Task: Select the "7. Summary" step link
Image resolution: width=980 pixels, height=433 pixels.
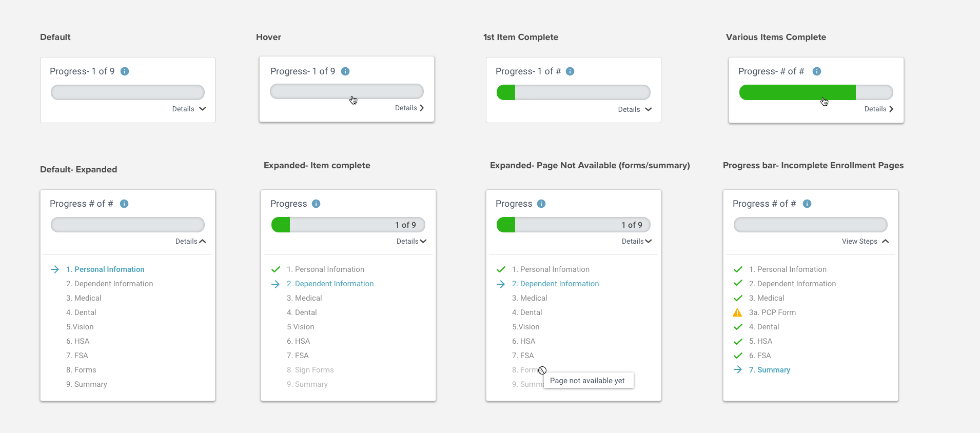Action: coord(769,370)
